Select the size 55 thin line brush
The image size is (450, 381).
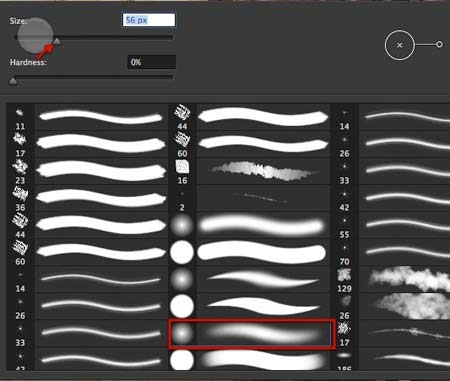click(x=392, y=225)
